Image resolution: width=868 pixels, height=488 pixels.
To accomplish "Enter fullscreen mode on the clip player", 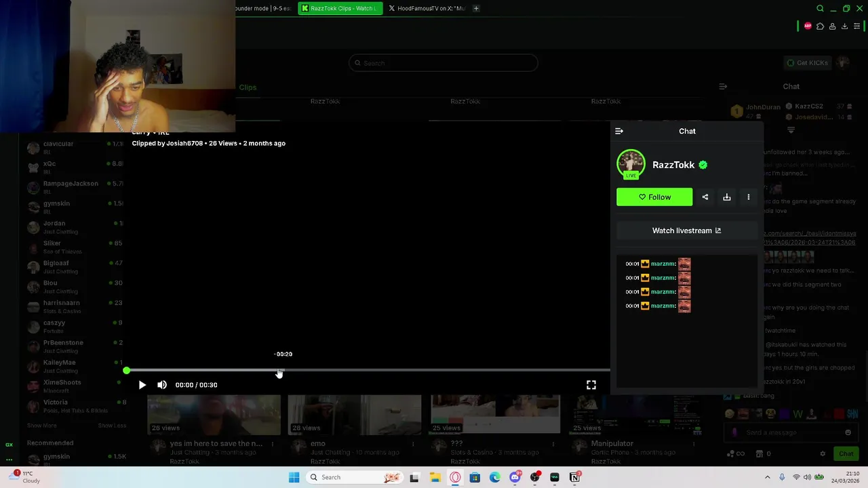I will pyautogui.click(x=591, y=385).
